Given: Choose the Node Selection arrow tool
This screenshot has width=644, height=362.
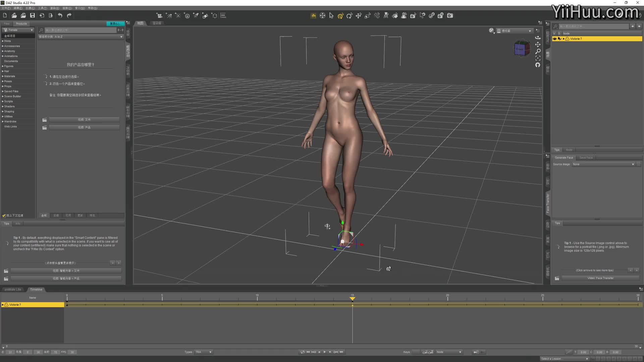Looking at the screenshot, I should 331,16.
